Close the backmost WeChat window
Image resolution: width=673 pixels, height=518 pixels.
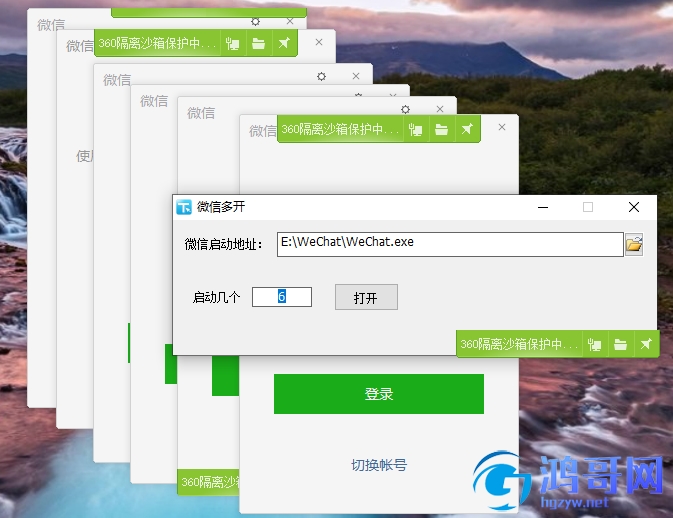tap(290, 21)
